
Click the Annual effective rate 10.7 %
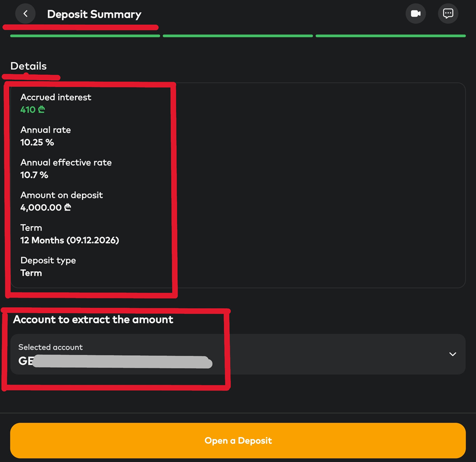[34, 175]
